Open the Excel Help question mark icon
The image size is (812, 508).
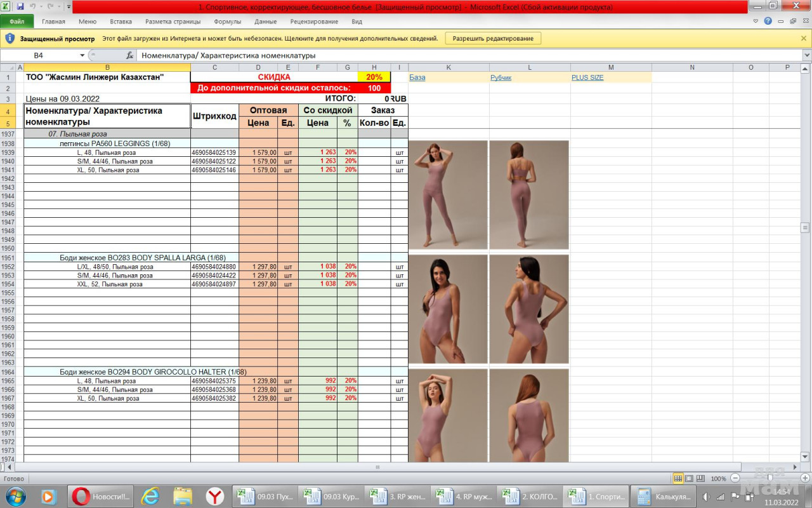pos(768,21)
